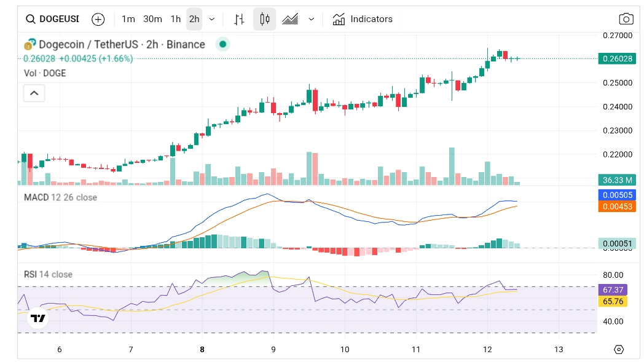Toggle the 2h timeframe button

point(194,19)
